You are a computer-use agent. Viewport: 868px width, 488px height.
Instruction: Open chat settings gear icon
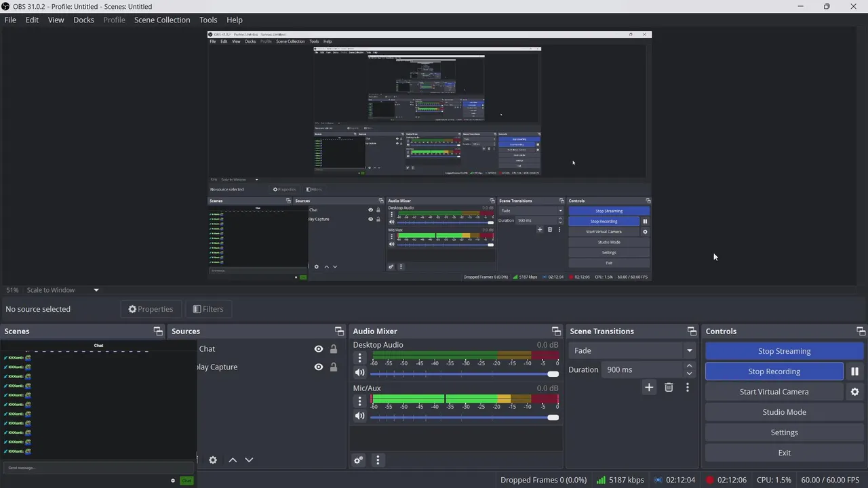(x=173, y=481)
